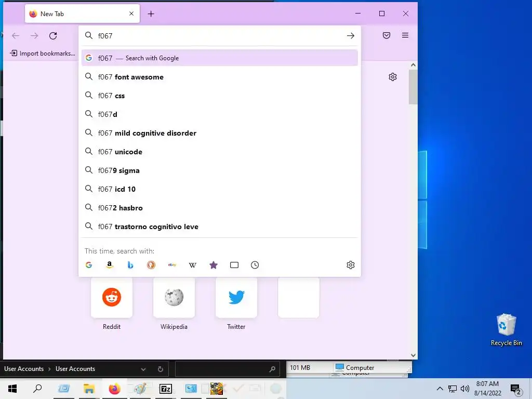Choose 'f0672 hasbro' suggestion
The height and width of the screenshot is (399, 532).
[x=220, y=208]
